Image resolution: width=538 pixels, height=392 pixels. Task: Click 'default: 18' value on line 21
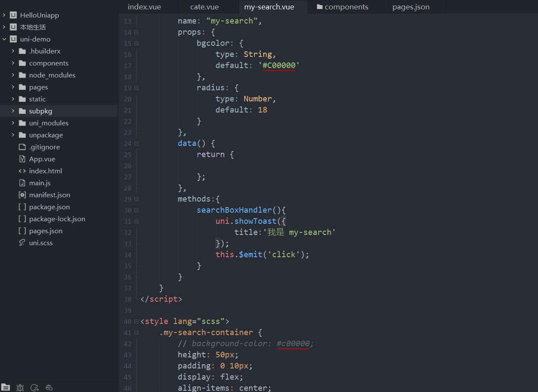(x=241, y=110)
